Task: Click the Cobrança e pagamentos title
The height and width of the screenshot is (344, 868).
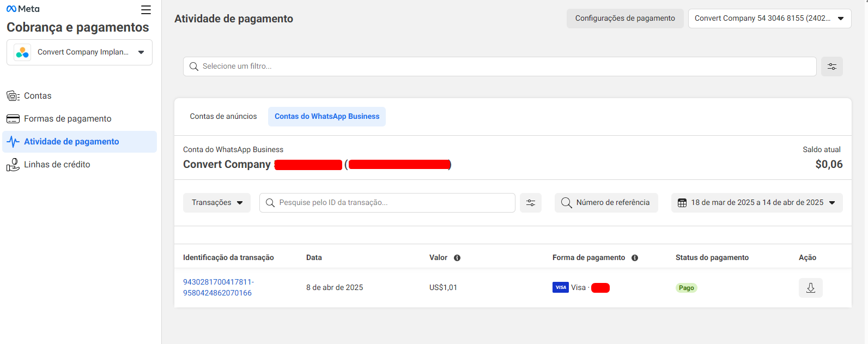Action: tap(78, 27)
